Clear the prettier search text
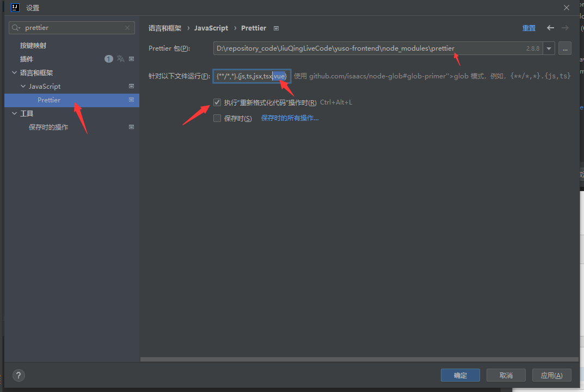584x392 pixels. pos(127,28)
